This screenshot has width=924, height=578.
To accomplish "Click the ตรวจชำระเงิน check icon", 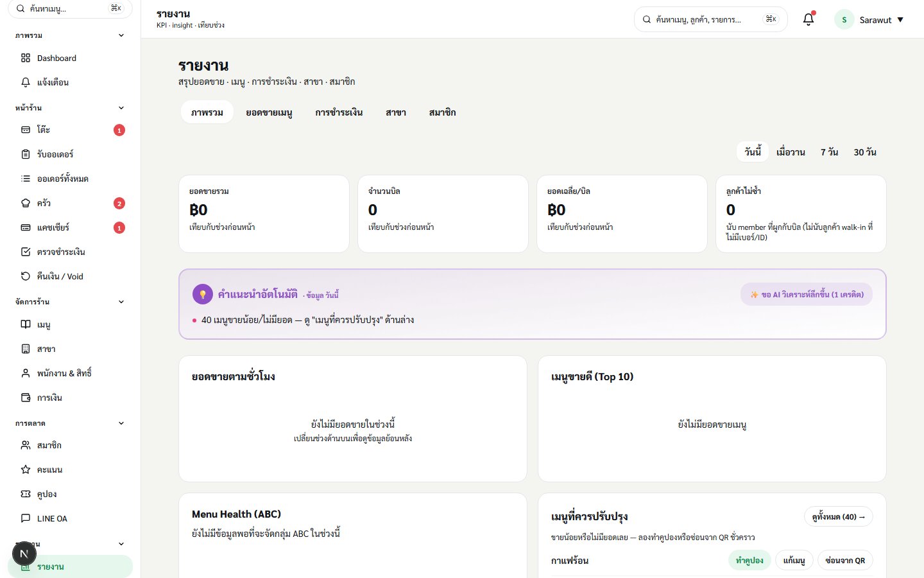I will (26, 252).
